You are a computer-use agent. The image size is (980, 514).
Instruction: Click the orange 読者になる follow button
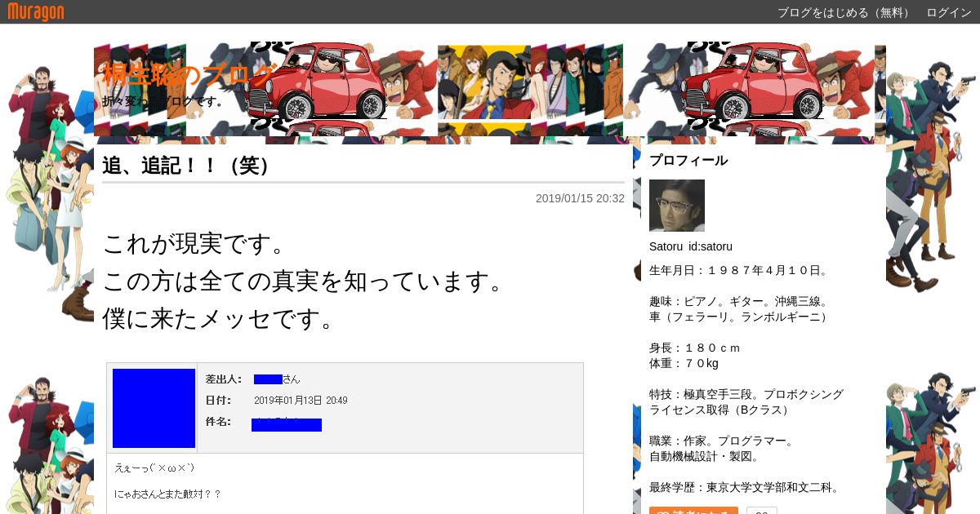(x=693, y=511)
